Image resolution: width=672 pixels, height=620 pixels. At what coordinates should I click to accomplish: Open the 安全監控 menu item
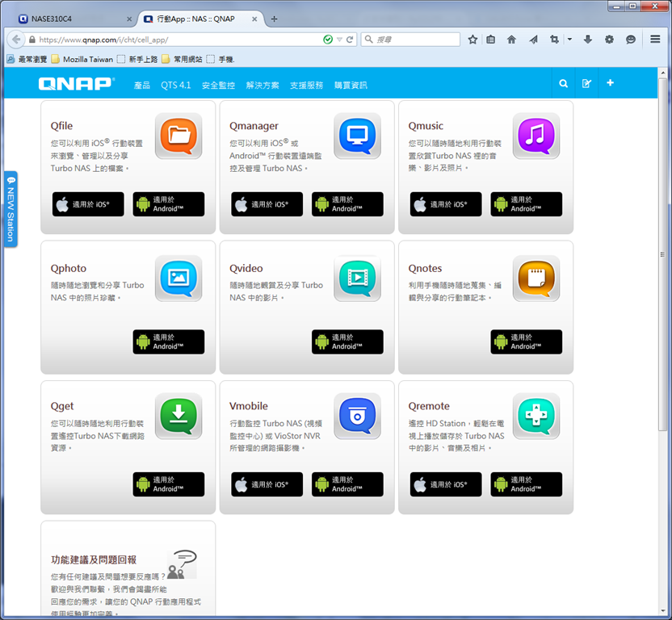point(218,86)
